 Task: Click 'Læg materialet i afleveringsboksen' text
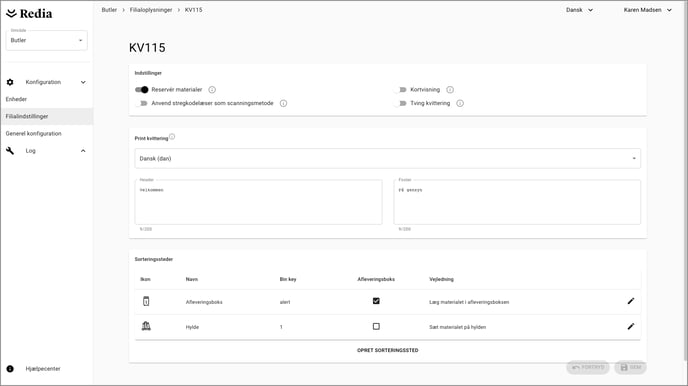click(469, 302)
